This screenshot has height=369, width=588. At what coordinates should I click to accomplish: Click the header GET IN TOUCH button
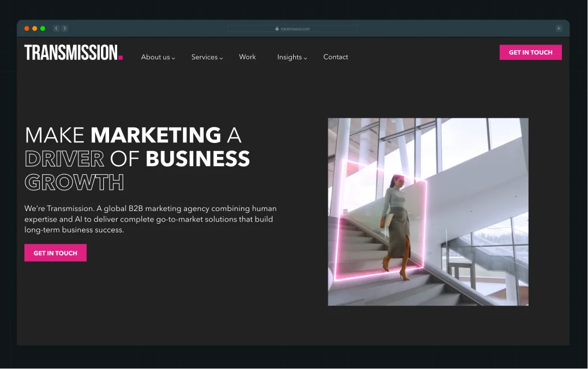tap(531, 52)
